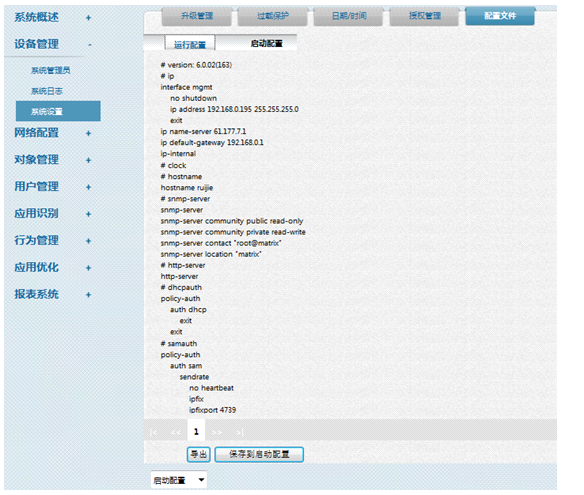Expand the 行为管理 menu section

pyautogui.click(x=88, y=241)
